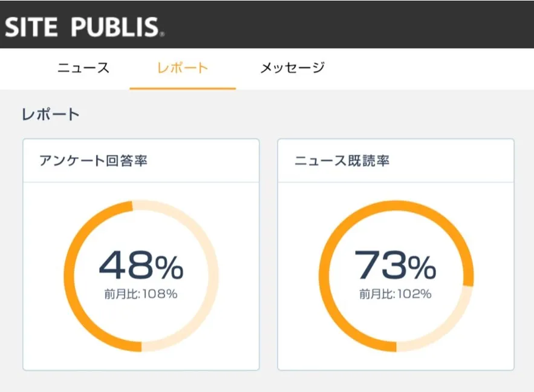Open the ニュース tab

tap(83, 68)
